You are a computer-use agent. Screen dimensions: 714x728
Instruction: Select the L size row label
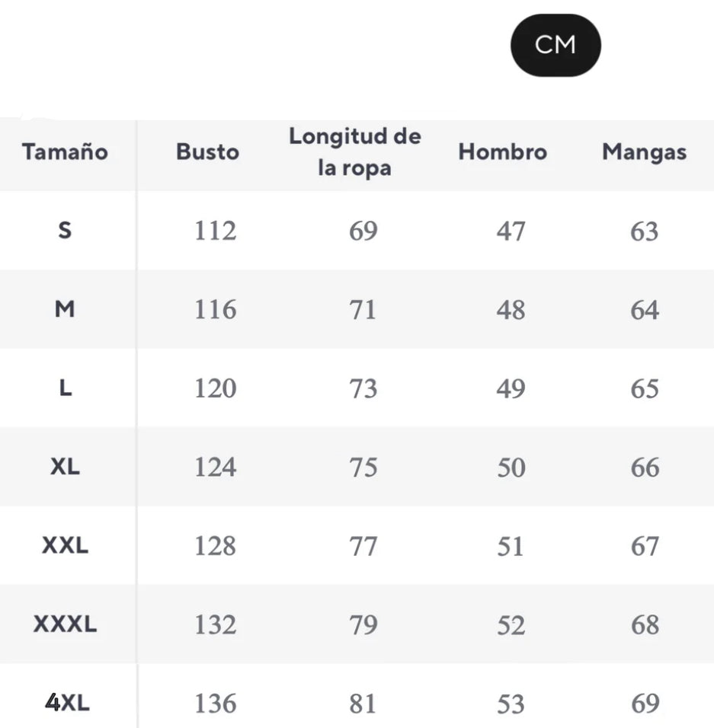point(65,388)
